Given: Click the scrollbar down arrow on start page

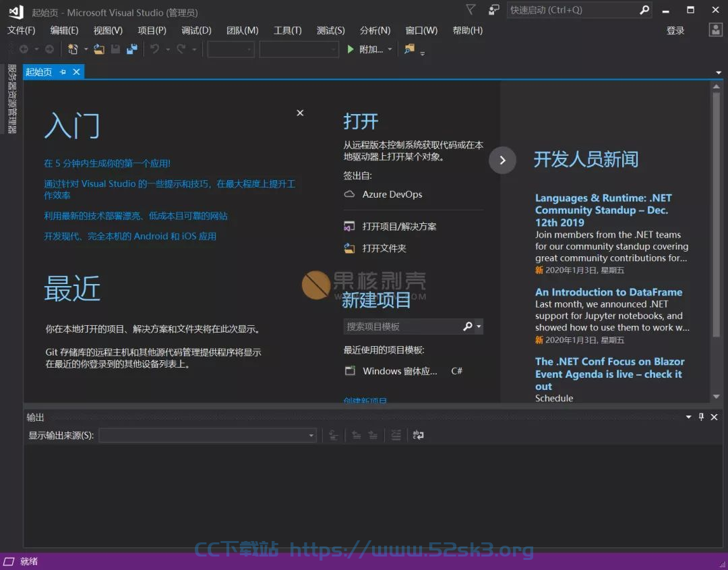Looking at the screenshot, I should tap(716, 396).
